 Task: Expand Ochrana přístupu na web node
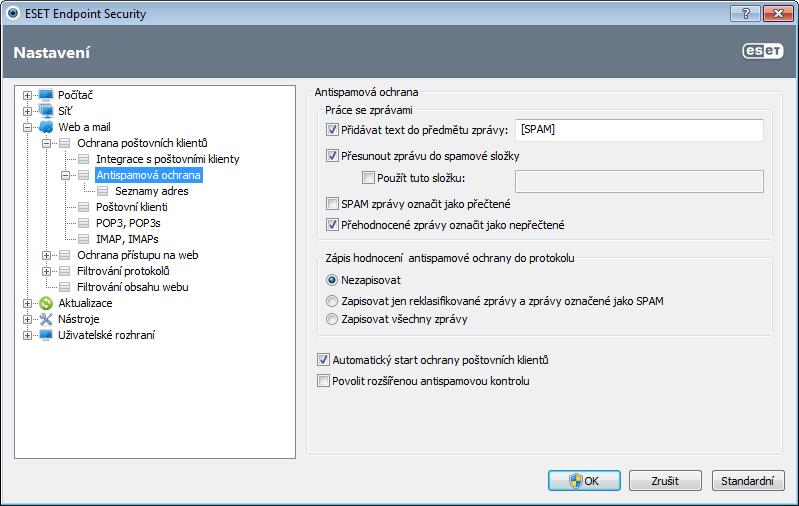coord(46,255)
